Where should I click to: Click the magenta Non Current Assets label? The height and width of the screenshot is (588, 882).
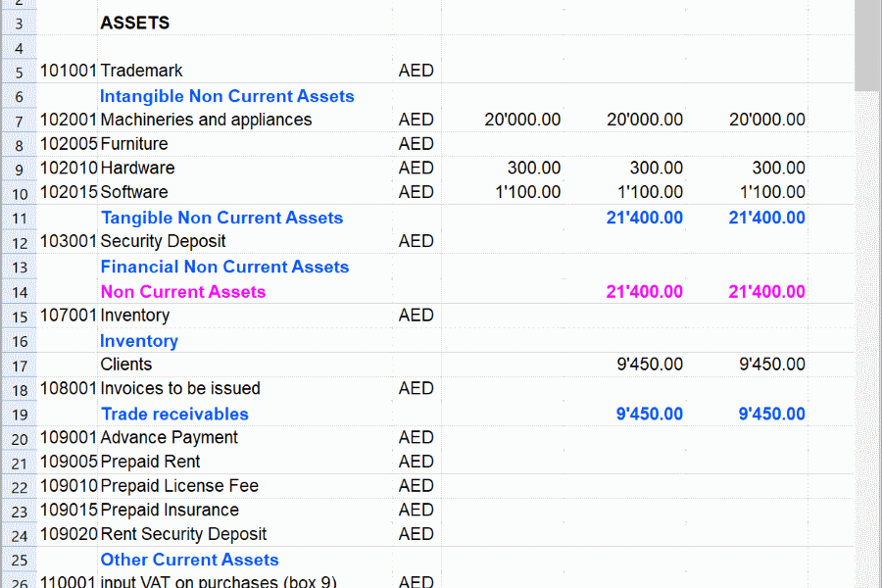point(183,291)
